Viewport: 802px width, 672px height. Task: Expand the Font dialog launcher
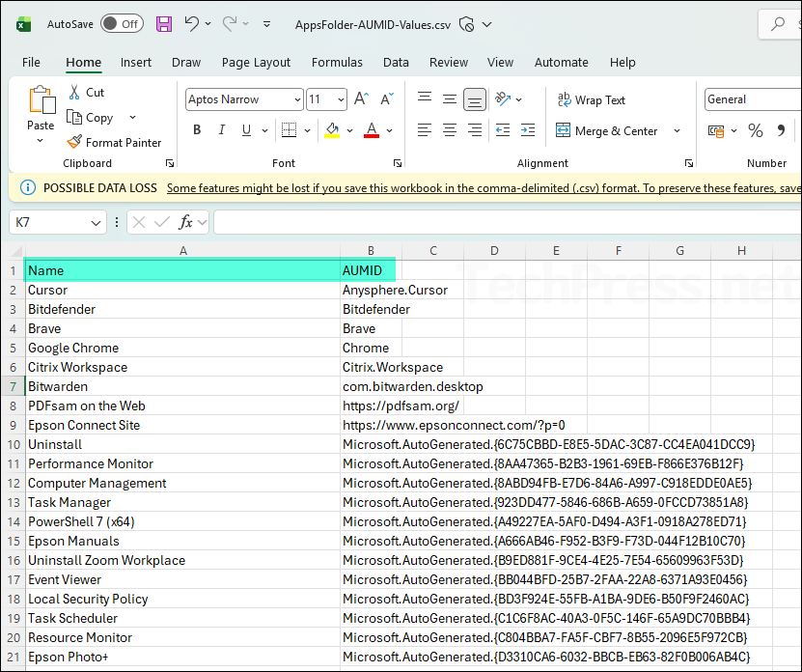(x=397, y=163)
